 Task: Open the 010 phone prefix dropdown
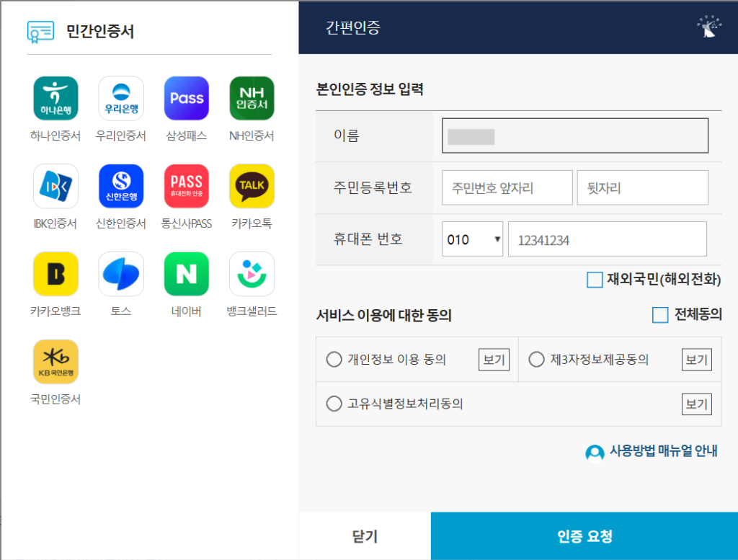click(473, 239)
